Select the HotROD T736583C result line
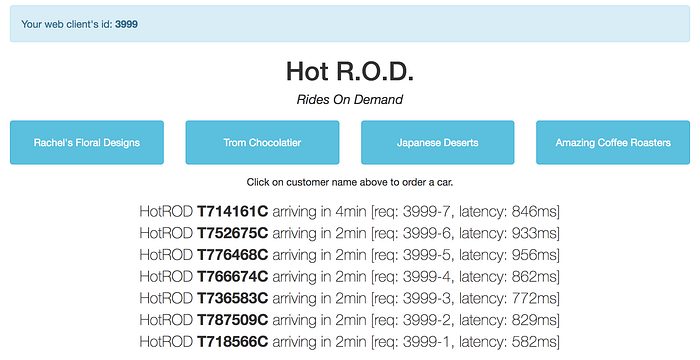This screenshot has height=360, width=700. 350,298
